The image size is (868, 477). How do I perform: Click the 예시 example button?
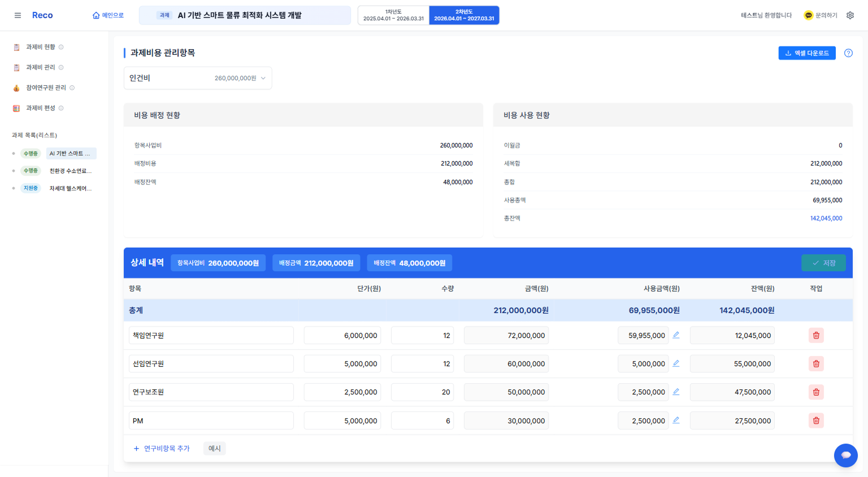tap(215, 448)
